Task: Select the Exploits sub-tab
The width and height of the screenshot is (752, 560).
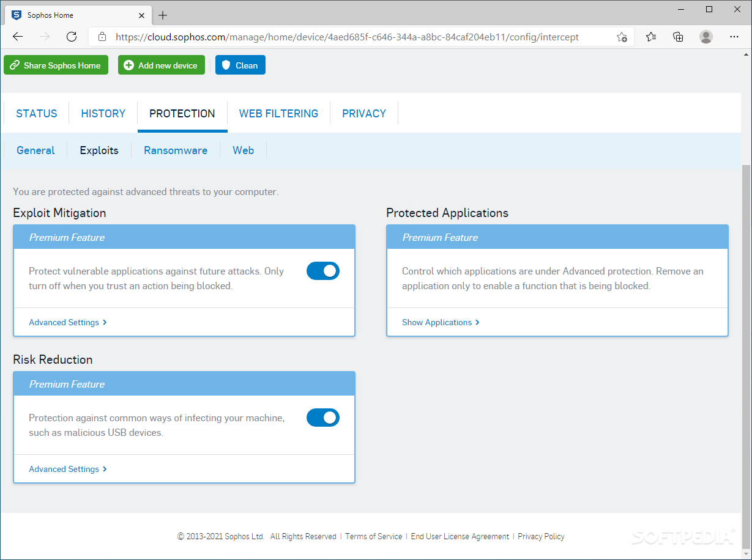Action: (99, 150)
